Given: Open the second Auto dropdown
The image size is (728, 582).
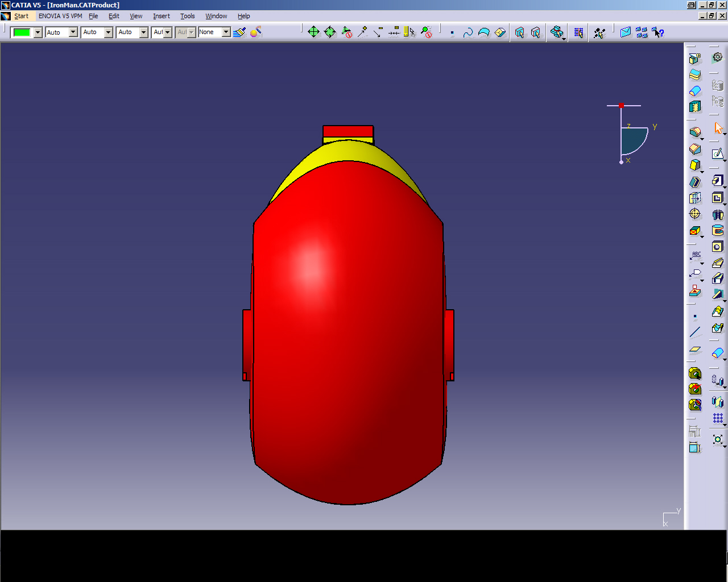Looking at the screenshot, I should [109, 32].
